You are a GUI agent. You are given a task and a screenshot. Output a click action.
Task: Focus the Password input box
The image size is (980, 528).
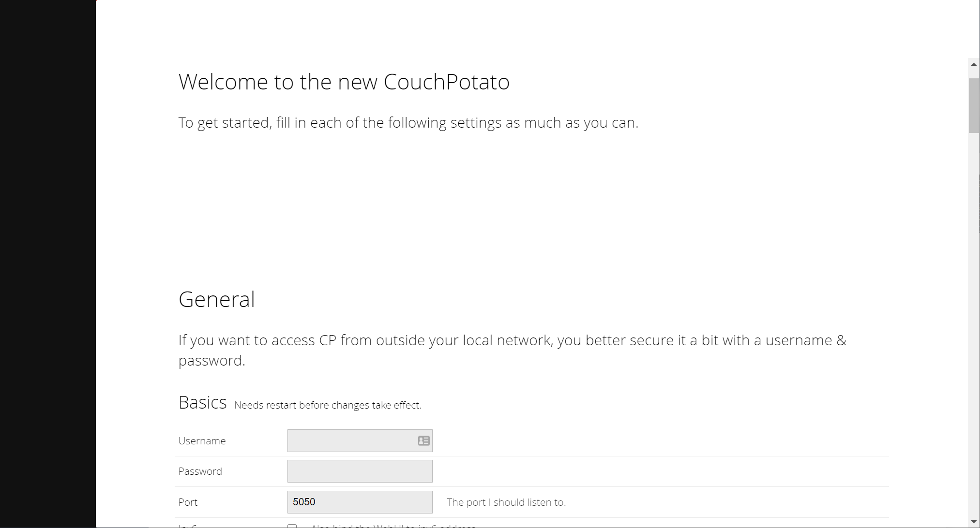360,471
